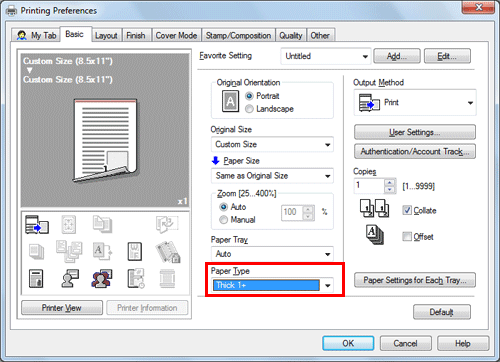
Task: Open Authentication/Account Track settings
Action: pyautogui.click(x=415, y=151)
